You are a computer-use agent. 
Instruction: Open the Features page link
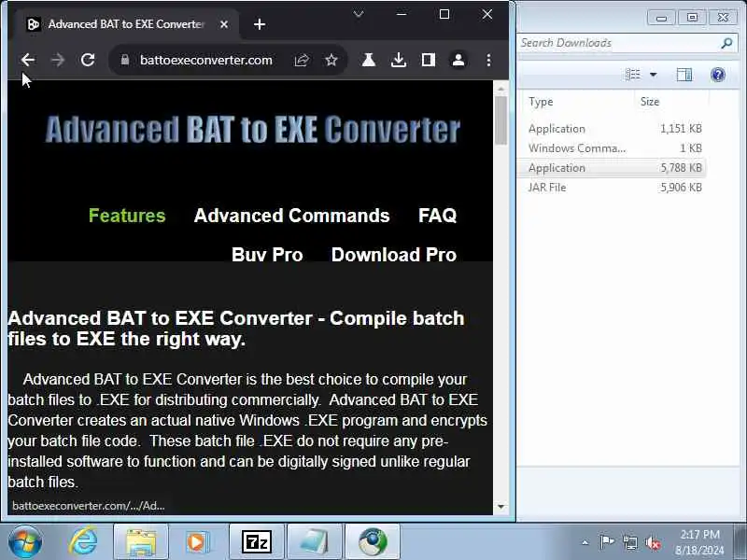(127, 216)
